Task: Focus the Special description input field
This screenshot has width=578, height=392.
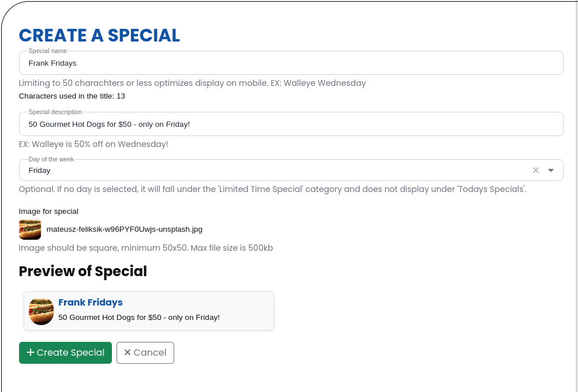Action: tap(291, 124)
